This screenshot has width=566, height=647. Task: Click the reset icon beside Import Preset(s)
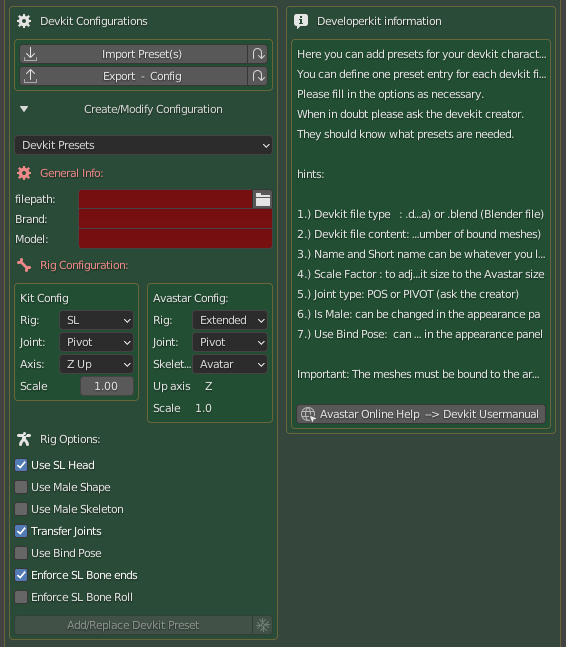pyautogui.click(x=258, y=54)
